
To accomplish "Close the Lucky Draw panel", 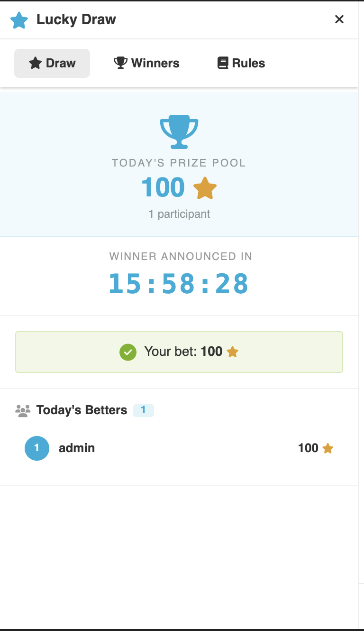I will click(339, 19).
